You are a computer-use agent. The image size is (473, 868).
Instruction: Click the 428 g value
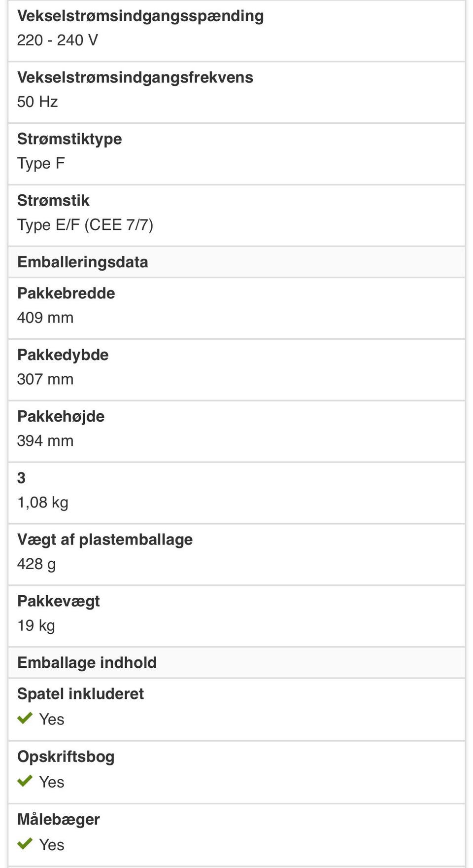tap(36, 564)
